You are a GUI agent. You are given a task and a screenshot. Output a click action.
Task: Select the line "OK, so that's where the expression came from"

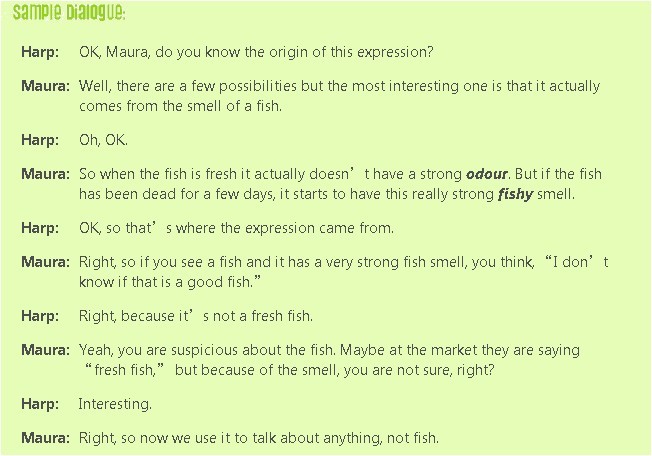[236, 228]
